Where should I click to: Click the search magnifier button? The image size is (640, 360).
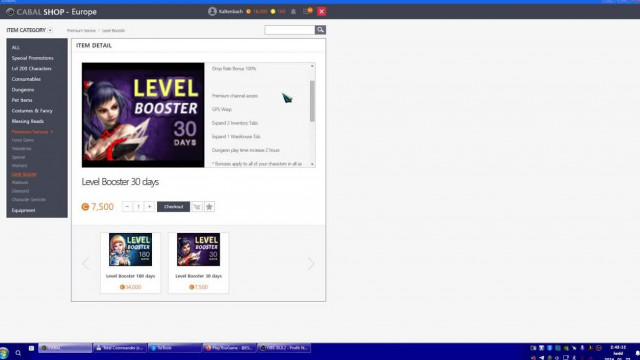pos(320,30)
